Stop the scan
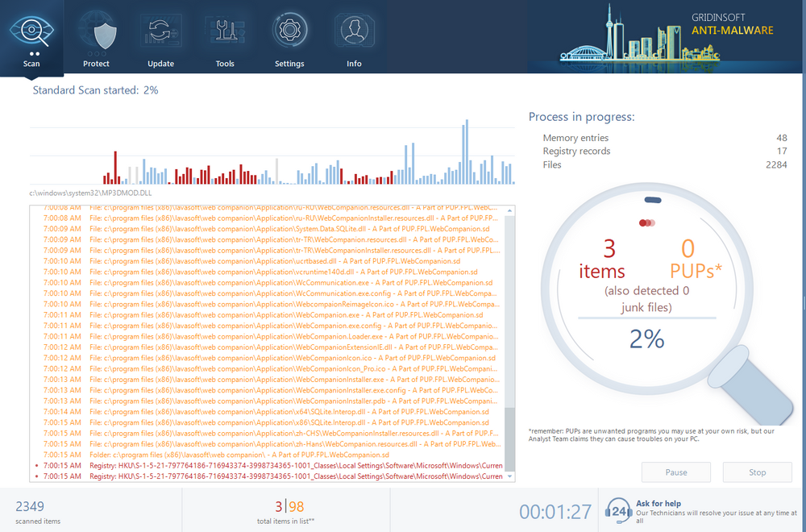Image resolution: width=806 pixels, height=532 pixels. (x=757, y=472)
